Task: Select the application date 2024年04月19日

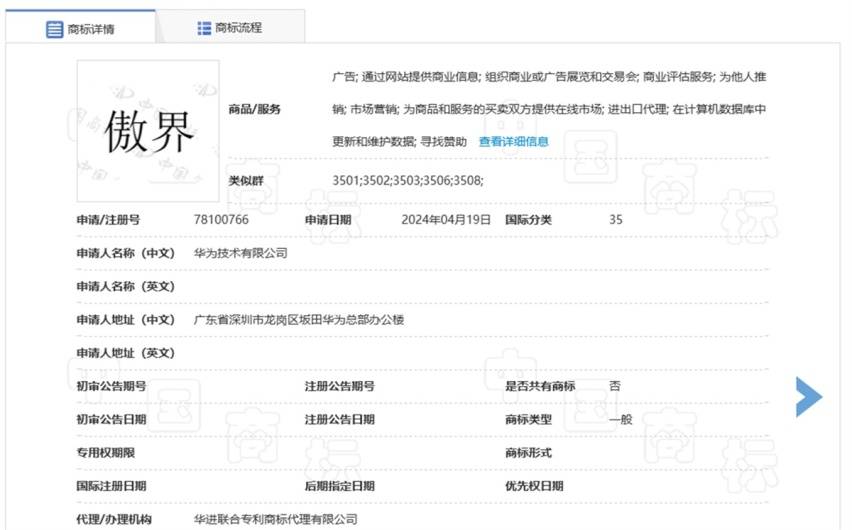Action: pos(446,220)
